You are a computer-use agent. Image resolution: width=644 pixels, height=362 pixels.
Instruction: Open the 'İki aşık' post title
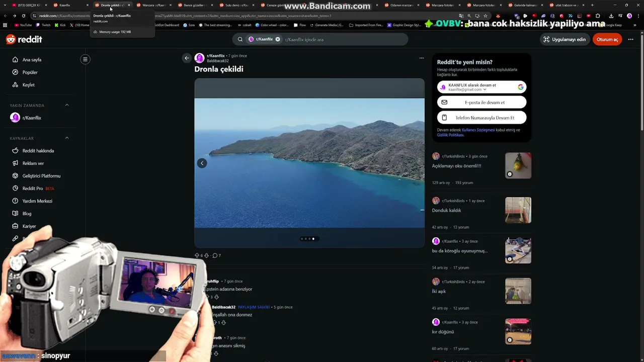[439, 291]
